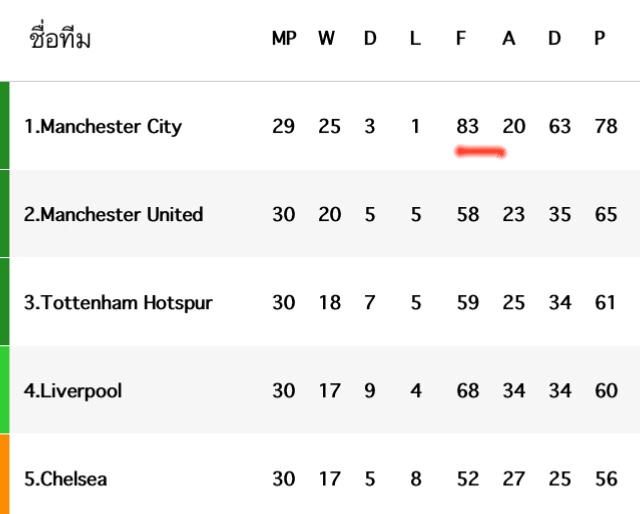Select Liverpool's 68 goals-for cell
The height and width of the screenshot is (514, 640).
[x=467, y=391]
